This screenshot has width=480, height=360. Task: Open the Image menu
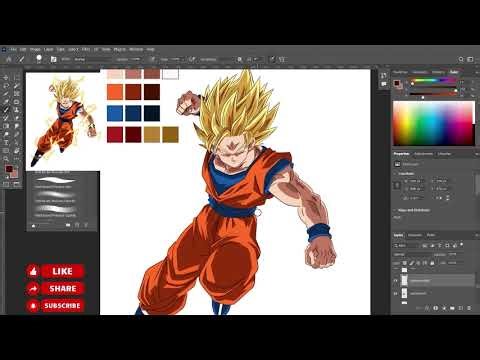pos(35,49)
